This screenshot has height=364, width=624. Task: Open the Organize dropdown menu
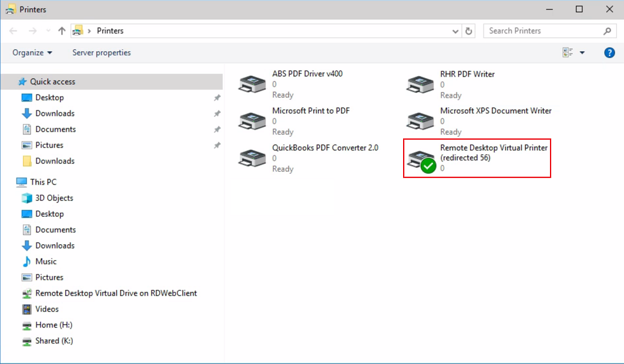click(x=32, y=52)
